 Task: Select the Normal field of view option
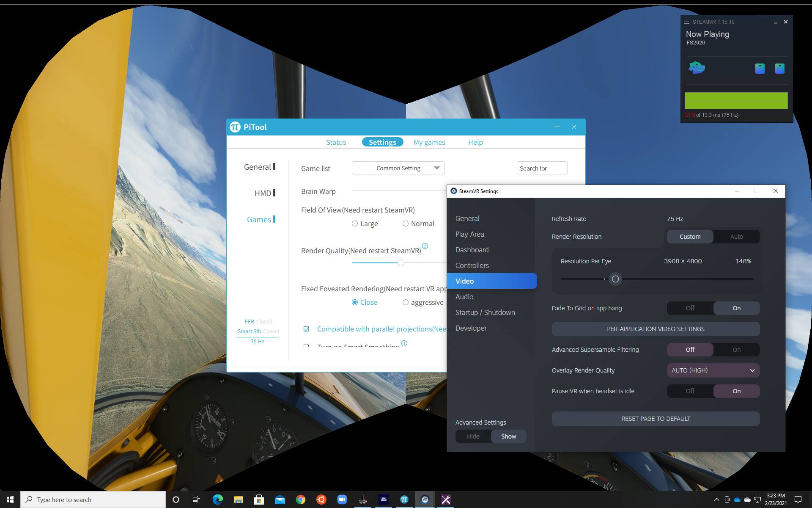tap(406, 224)
